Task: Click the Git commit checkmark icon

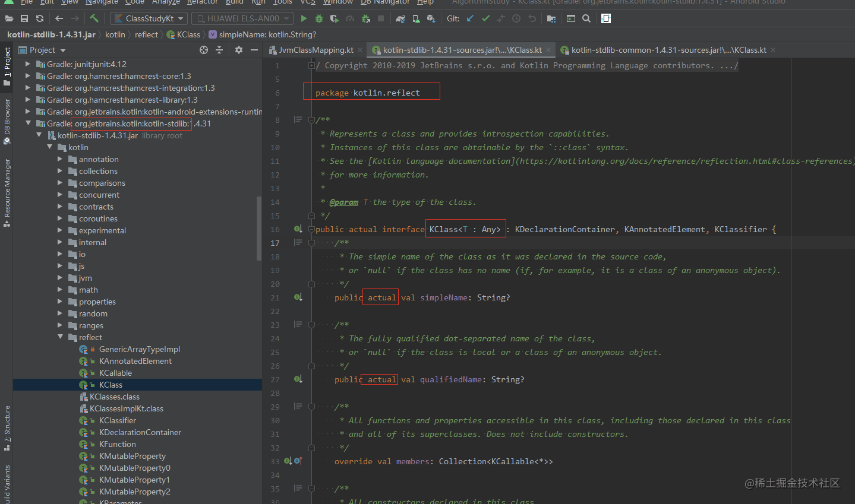Action: (x=485, y=18)
